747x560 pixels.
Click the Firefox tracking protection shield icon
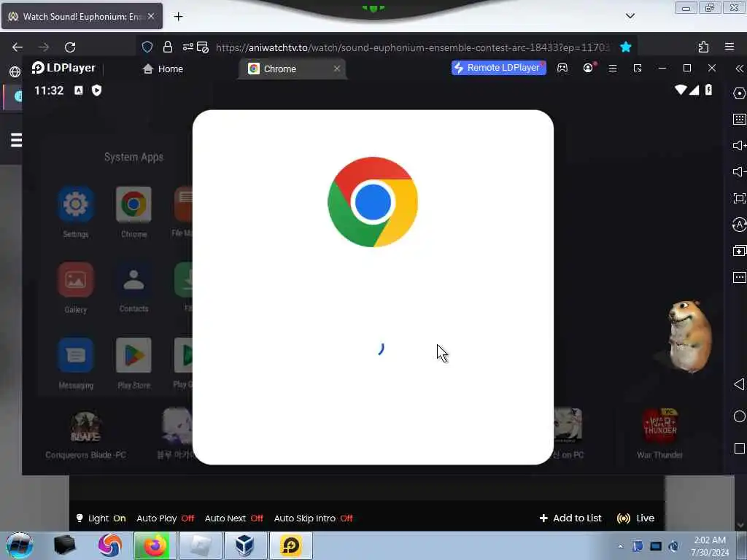[147, 47]
